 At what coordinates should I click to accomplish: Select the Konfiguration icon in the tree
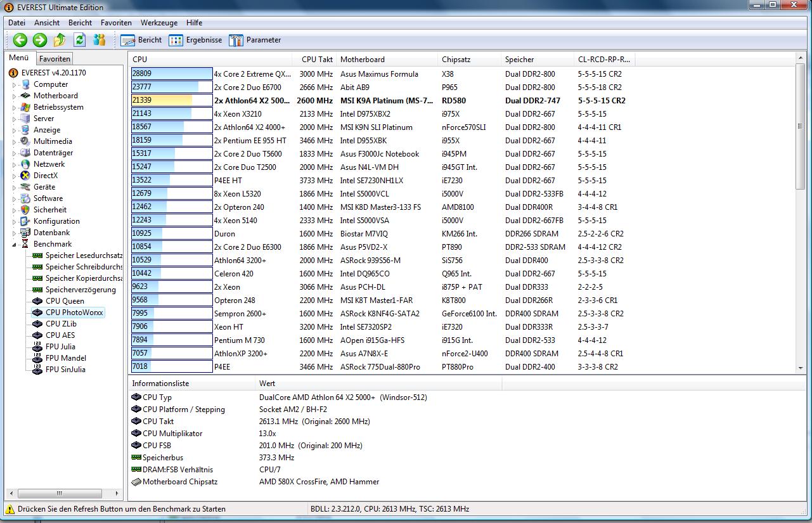click(25, 221)
